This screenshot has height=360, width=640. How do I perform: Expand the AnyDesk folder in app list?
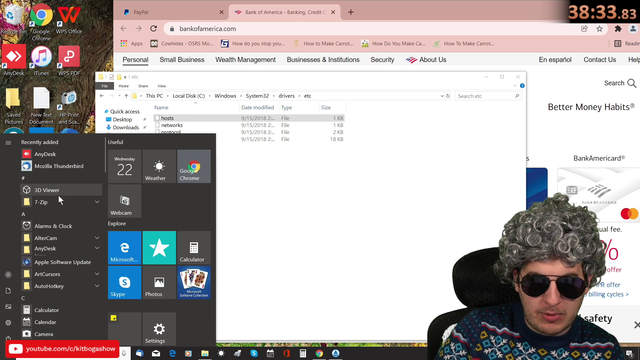click(97, 248)
